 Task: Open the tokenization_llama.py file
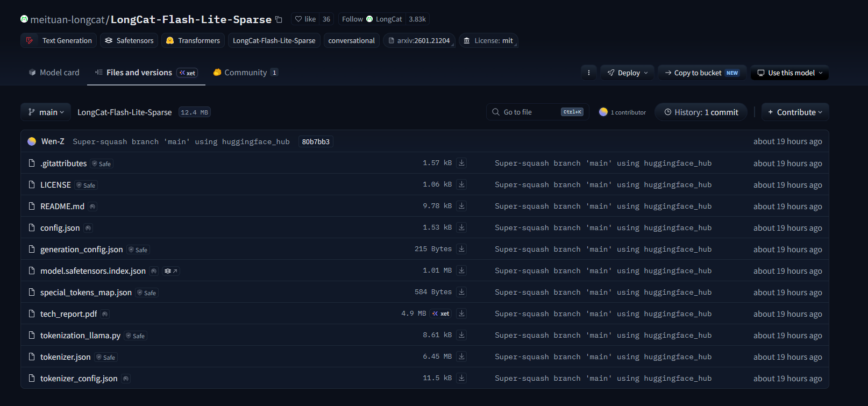tap(81, 336)
